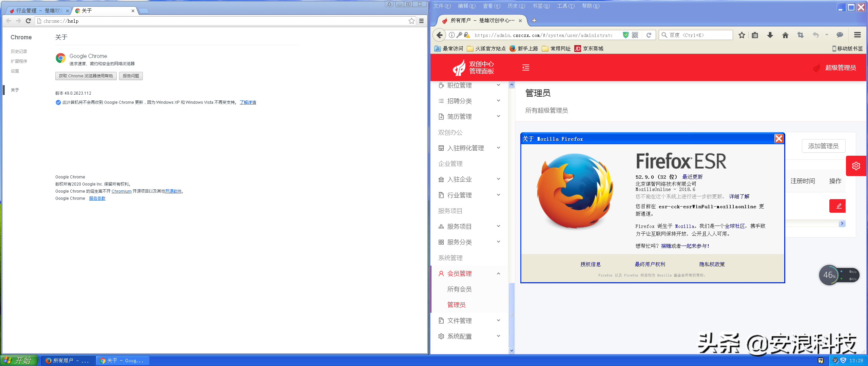The height and width of the screenshot is (366, 868).
Task: Open the Firefox undo-close dropdown arrow
Action: coord(827,35)
